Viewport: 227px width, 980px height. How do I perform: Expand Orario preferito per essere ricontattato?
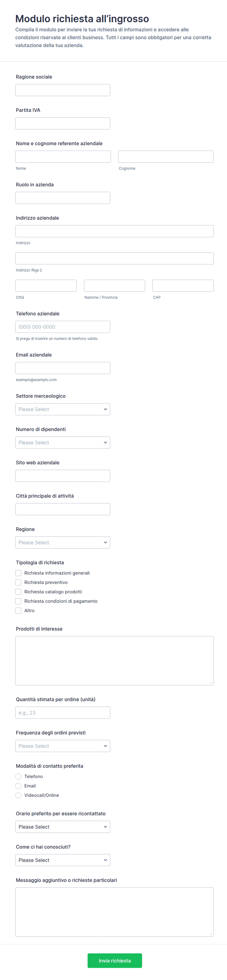pyautogui.click(x=63, y=827)
